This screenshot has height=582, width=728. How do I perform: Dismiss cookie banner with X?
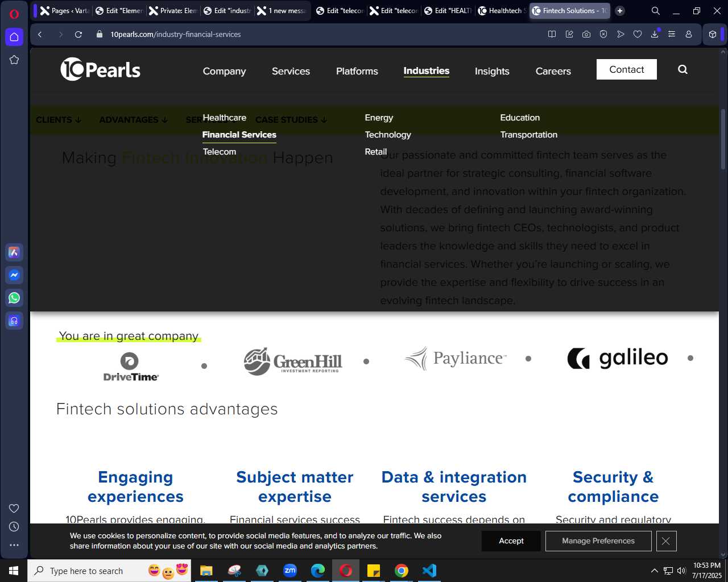pyautogui.click(x=666, y=541)
